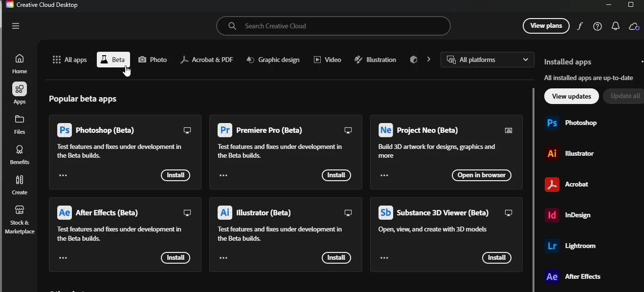Install Premiere Pro (Beta)

[336, 175]
